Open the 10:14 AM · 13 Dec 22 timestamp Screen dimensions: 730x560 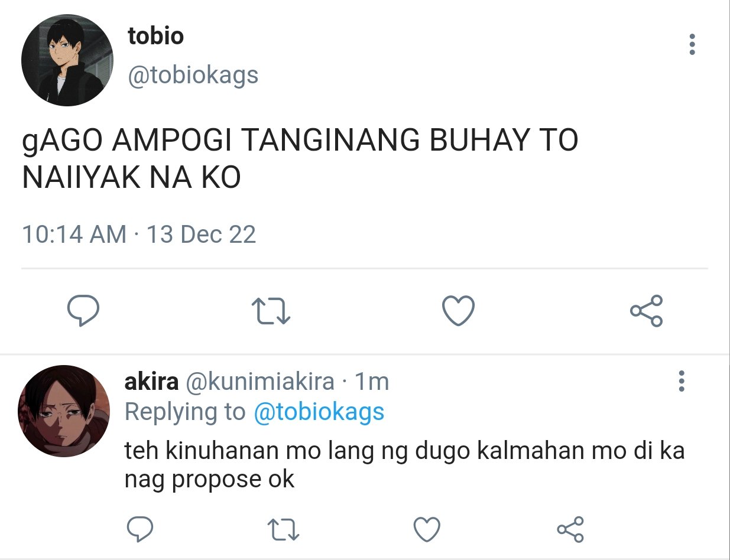tap(139, 235)
